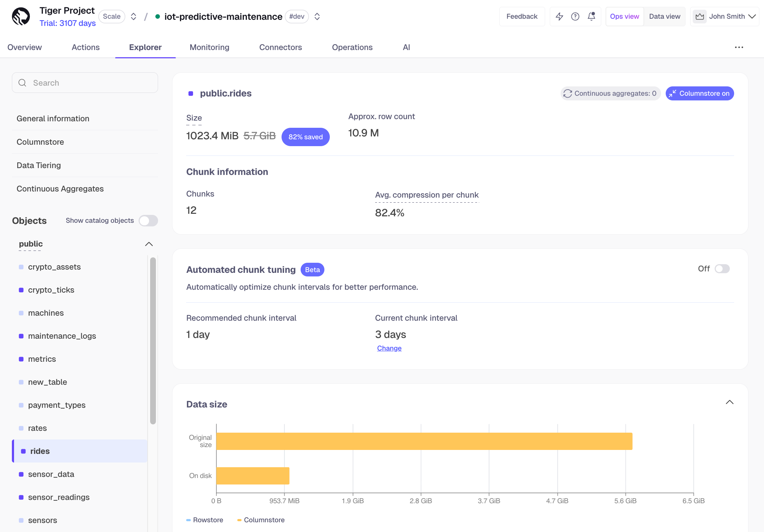The height and width of the screenshot is (532, 764).
Task: Switch to the Monitoring tab
Action: (209, 47)
